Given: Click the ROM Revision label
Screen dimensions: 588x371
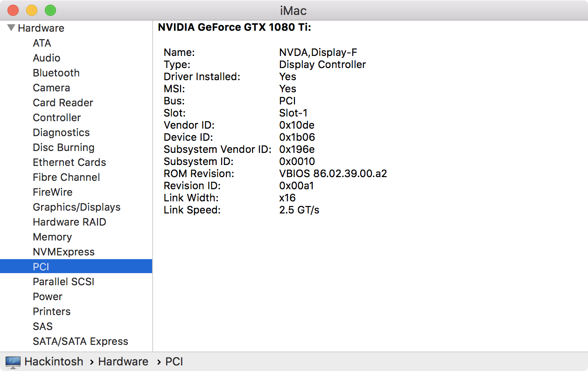Looking at the screenshot, I should click(x=199, y=173).
